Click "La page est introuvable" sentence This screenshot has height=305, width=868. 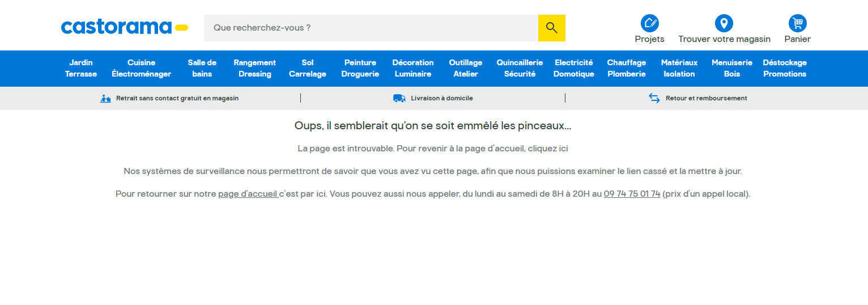tap(433, 149)
